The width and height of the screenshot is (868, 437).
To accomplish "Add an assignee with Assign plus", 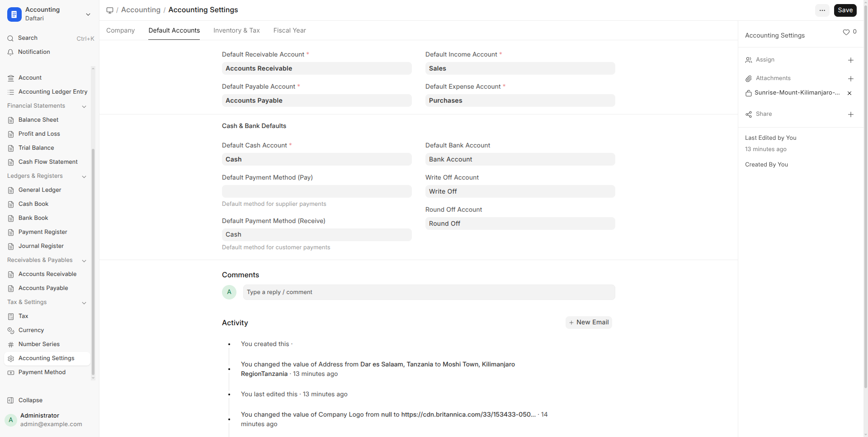I will coord(850,60).
